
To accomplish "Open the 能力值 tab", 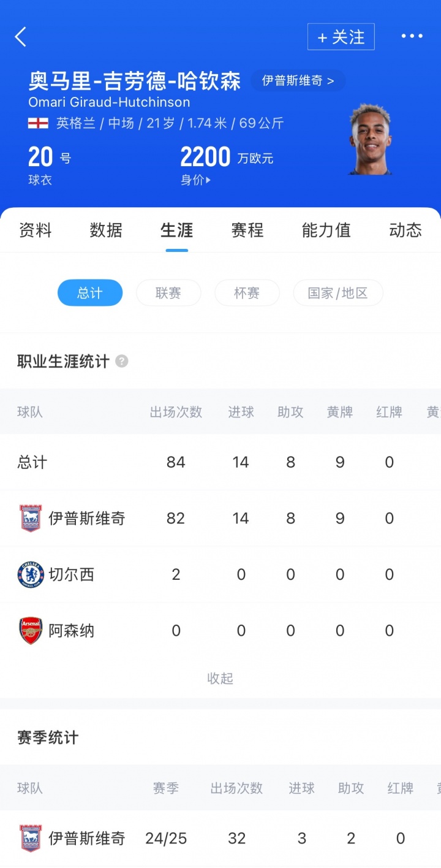I will pos(326,230).
